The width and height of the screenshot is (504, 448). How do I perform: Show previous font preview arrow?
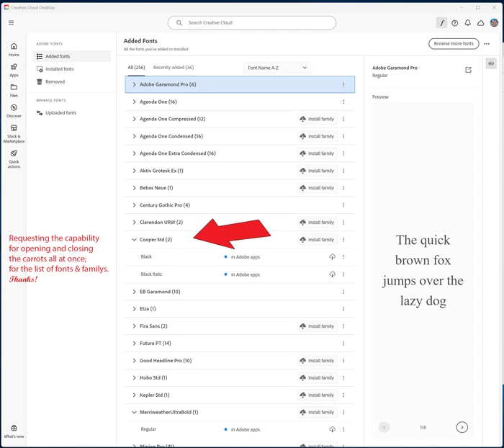(384, 427)
